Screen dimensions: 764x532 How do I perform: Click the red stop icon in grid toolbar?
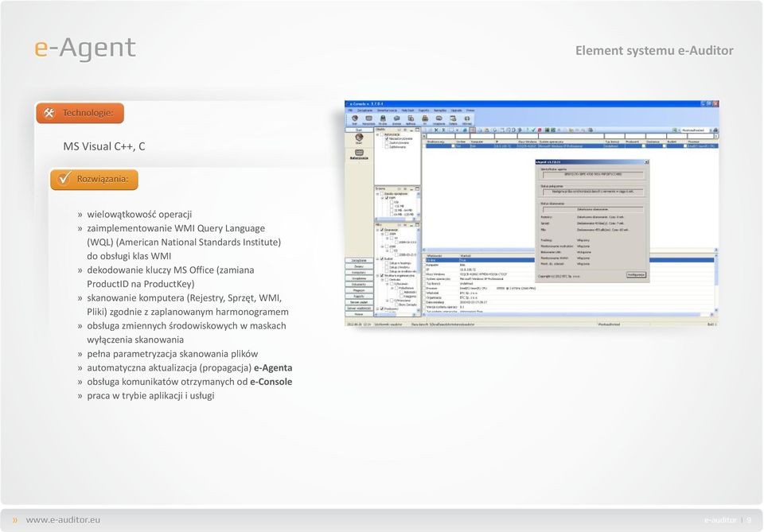tap(540, 130)
